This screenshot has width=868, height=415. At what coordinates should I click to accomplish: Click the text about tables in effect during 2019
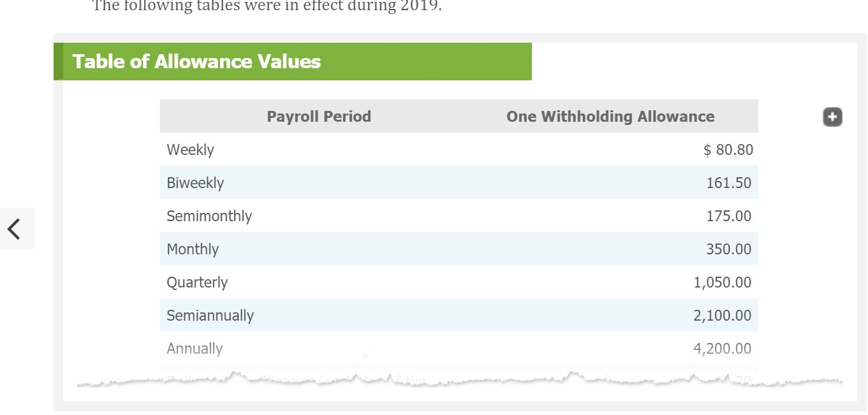pos(267,6)
